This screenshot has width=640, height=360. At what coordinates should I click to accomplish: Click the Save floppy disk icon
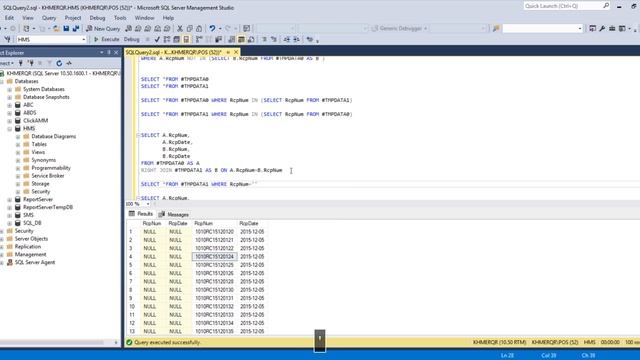click(x=66, y=29)
